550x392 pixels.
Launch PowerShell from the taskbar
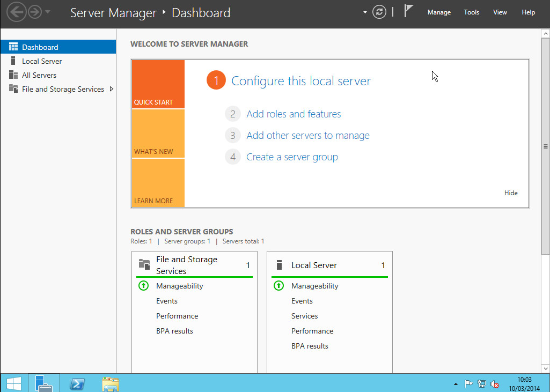[77, 384]
